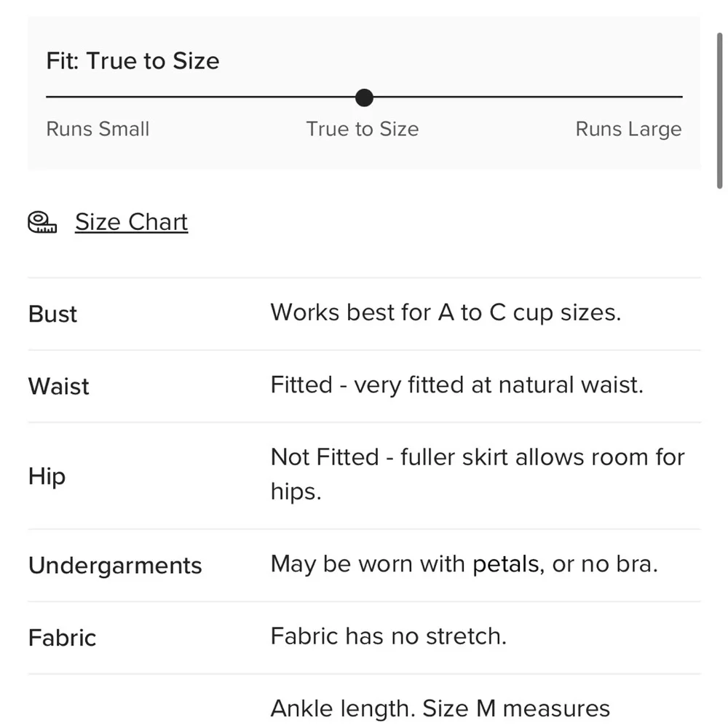Click the "Ankle length. Size M measures" text
The width and height of the screenshot is (728, 728).
pos(440,708)
